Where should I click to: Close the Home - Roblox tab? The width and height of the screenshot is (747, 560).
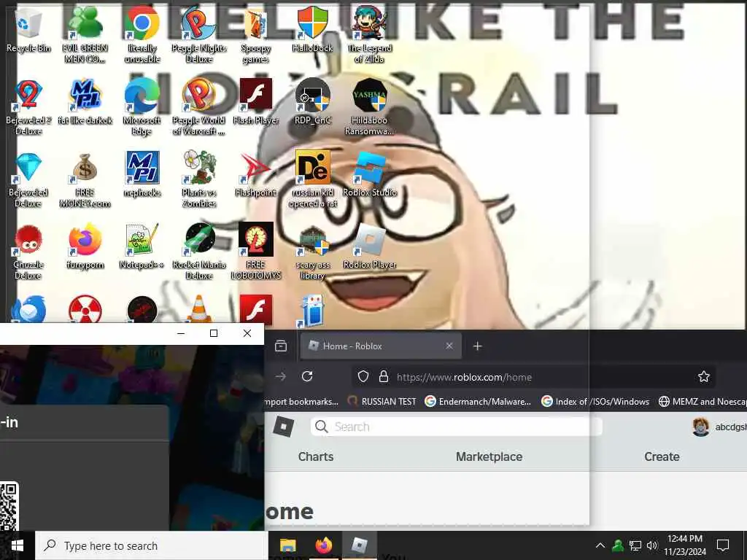point(449,346)
